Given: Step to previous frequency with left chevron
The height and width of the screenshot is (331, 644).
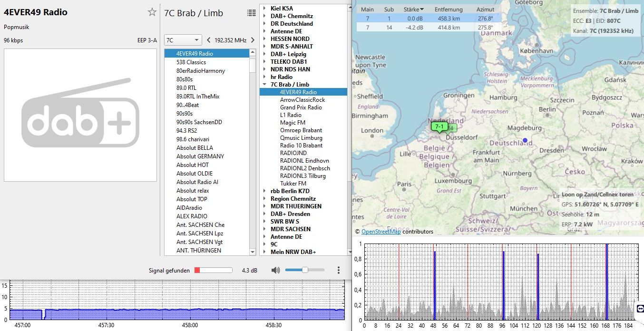Looking at the screenshot, I should pos(208,40).
